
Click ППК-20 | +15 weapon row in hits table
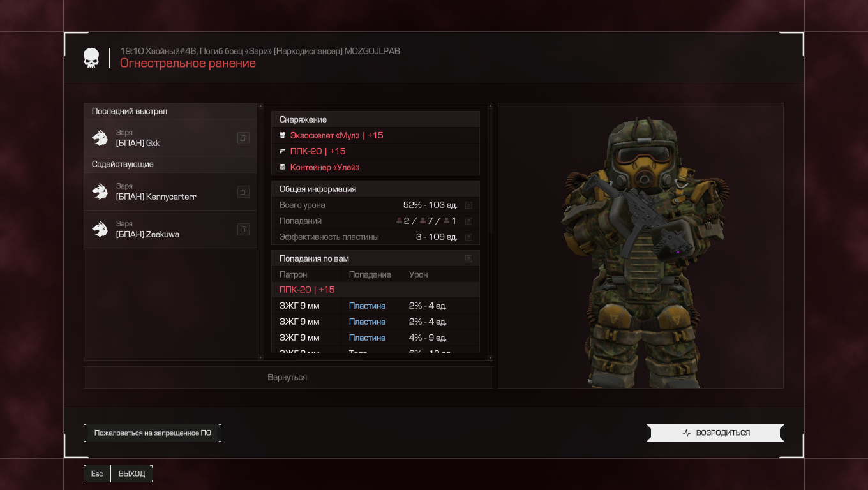[x=375, y=290]
